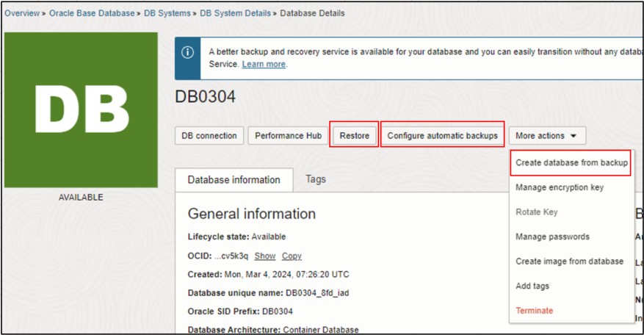This screenshot has height=335, width=644.
Task: Choose Manage passwords option
Action: 552,237
